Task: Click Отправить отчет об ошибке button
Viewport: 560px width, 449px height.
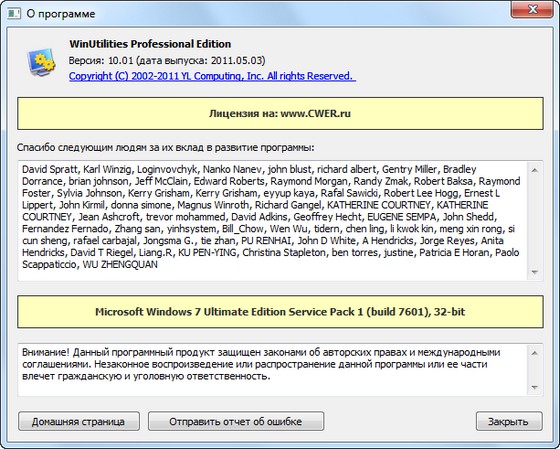Action: coord(236,421)
